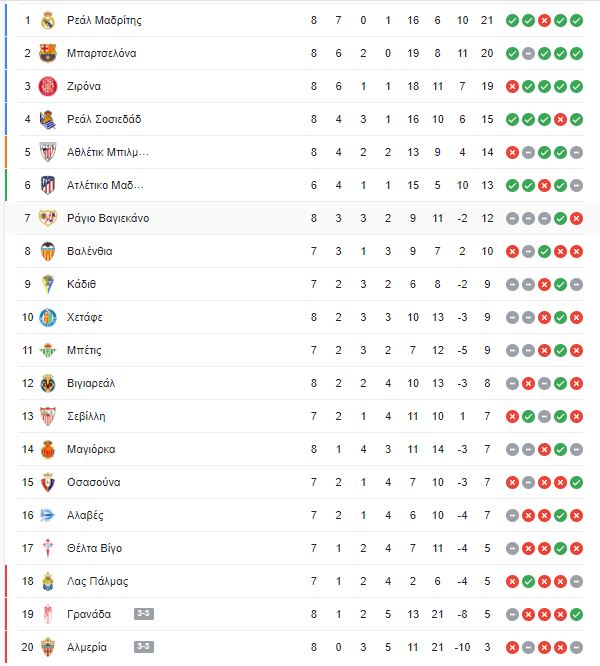Open the Villarreal yellow crest icon
Image resolution: width=600 pixels, height=666 pixels.
click(48, 383)
